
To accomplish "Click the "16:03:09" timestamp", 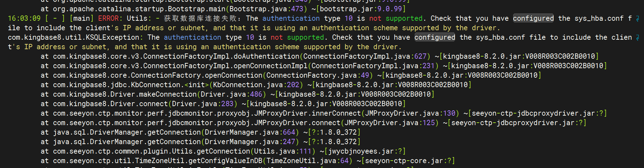I will pos(24,18).
